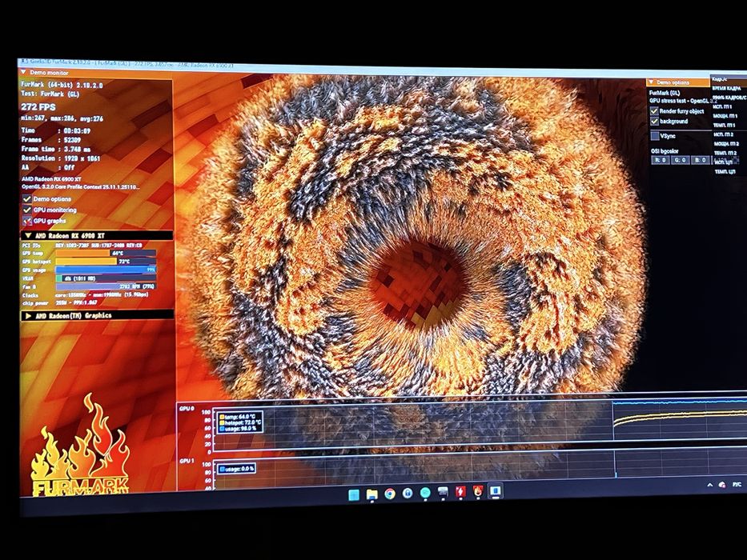
Task: Click the Clocks core and mem line
Action: (86, 294)
